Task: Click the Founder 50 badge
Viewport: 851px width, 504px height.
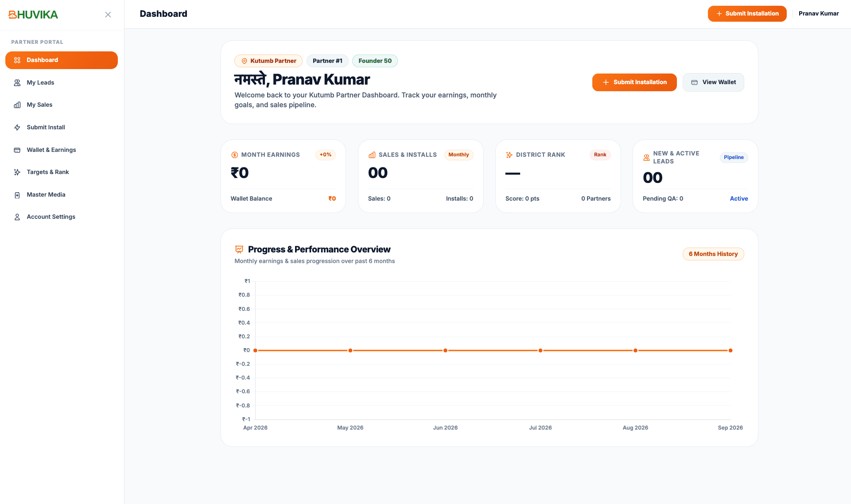Action: tap(375, 61)
